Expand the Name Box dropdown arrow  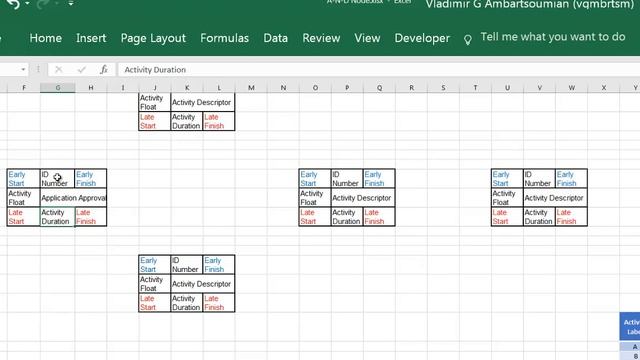coord(23,70)
